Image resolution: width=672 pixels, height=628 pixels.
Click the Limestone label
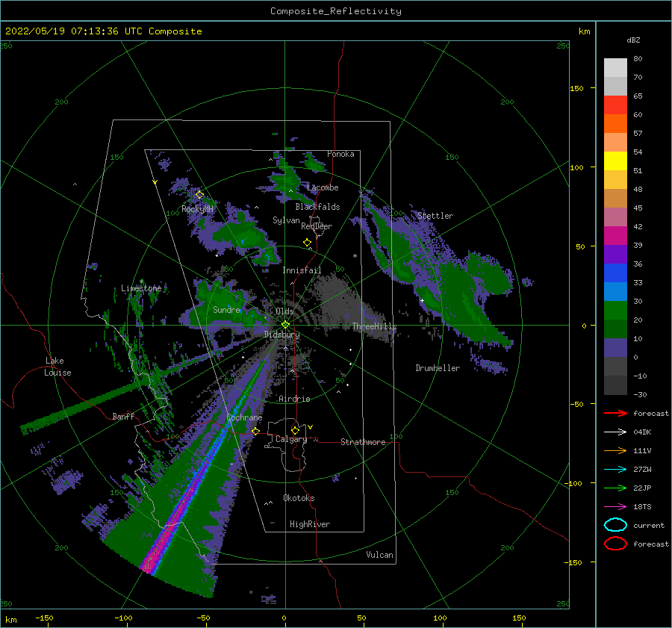point(141,288)
